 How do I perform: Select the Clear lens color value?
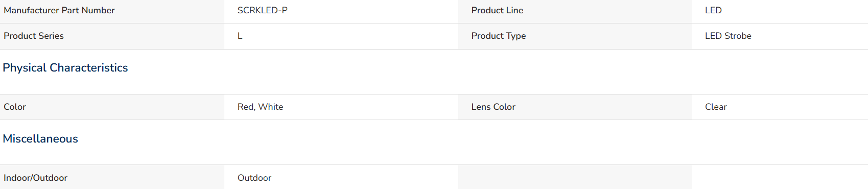716,107
